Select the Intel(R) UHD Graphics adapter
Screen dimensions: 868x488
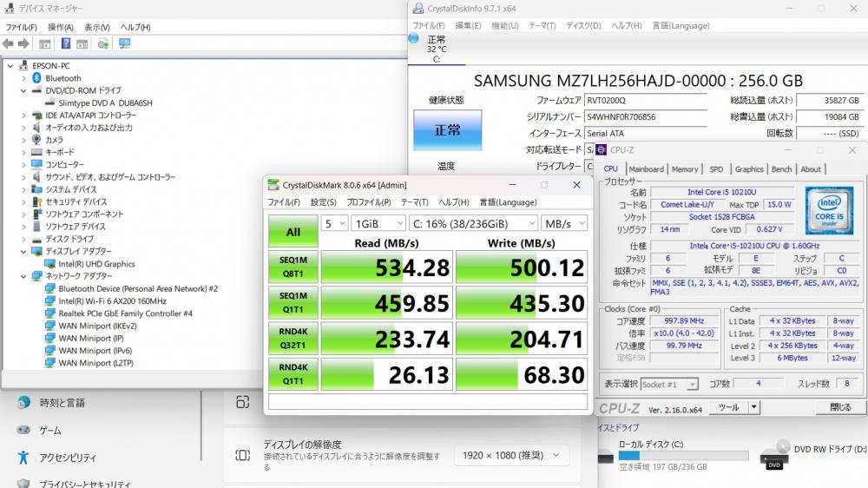[96, 264]
